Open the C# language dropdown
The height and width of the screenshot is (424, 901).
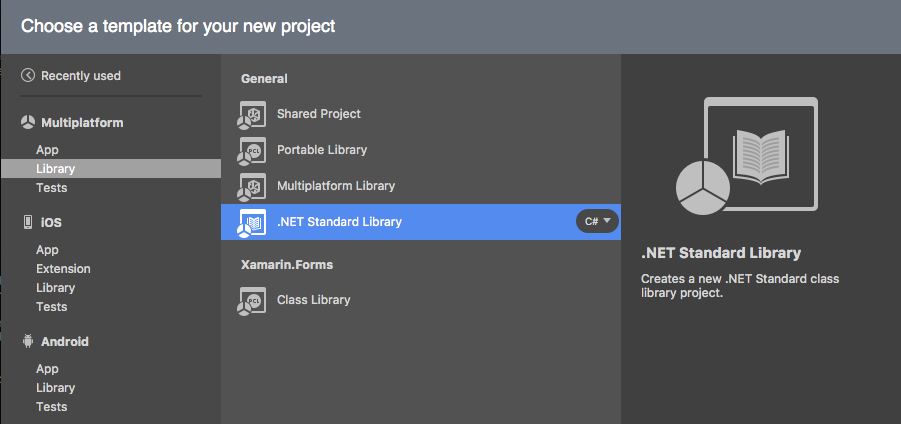[x=598, y=221]
